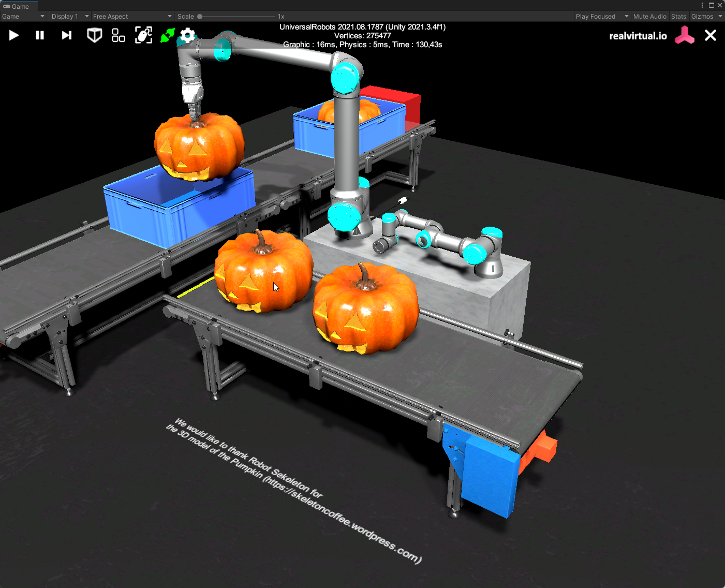Close the realvirtual overlay with white X
The height and width of the screenshot is (588, 725).
[711, 35]
